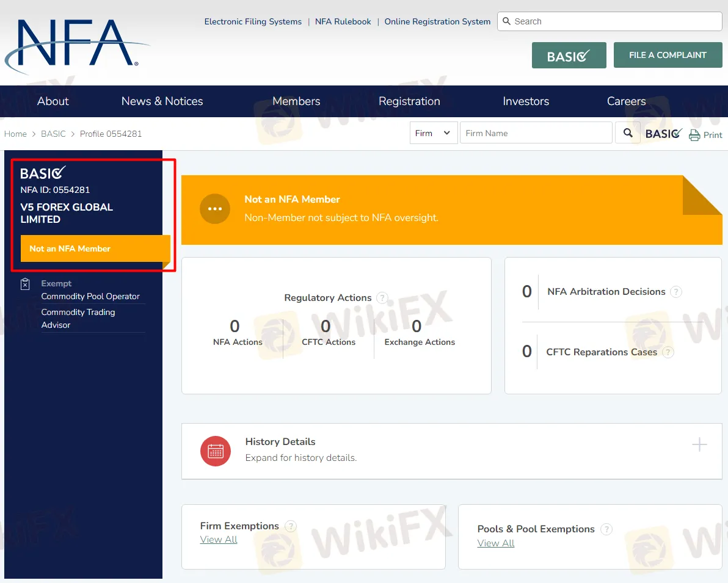Click the Pools & Pool Exemptions help icon
The image size is (728, 583).
click(606, 529)
